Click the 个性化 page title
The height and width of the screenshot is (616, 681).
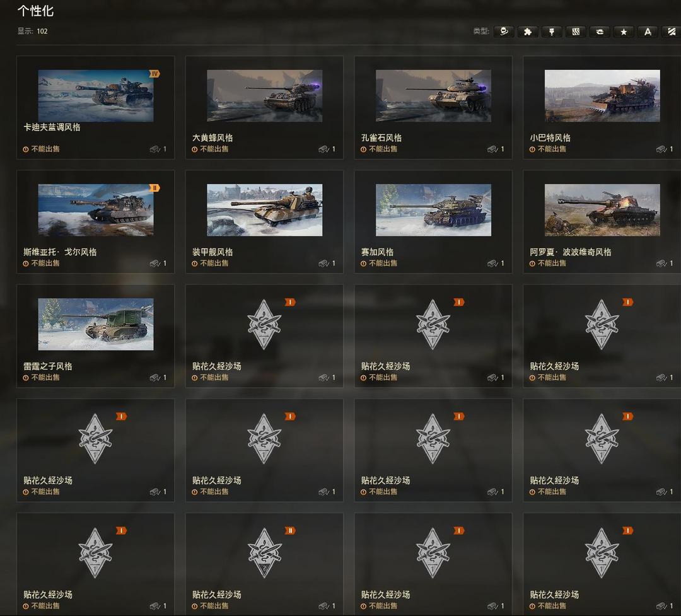[x=35, y=11]
